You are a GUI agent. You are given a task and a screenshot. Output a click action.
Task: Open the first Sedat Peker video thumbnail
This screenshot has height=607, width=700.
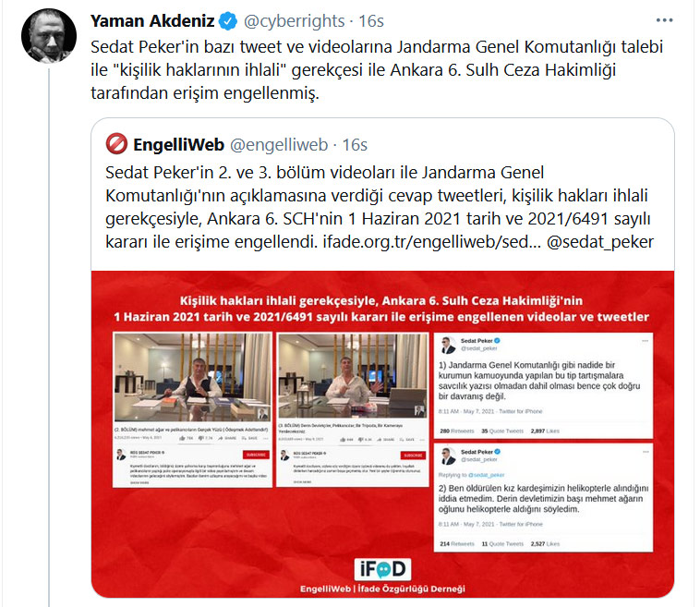pyautogui.click(x=192, y=409)
